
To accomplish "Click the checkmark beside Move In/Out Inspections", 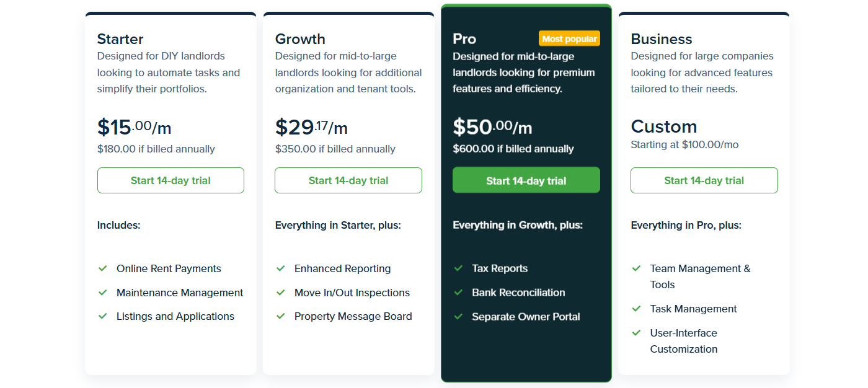I will (281, 293).
